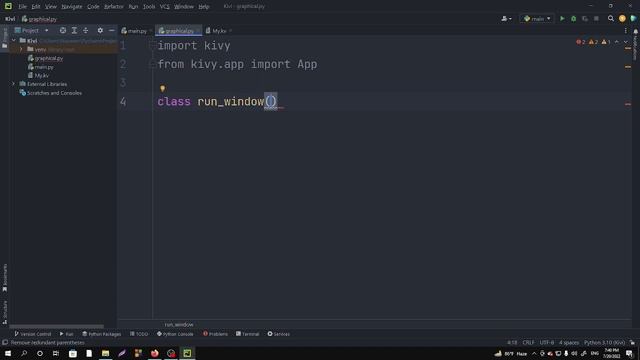This screenshot has height=360, width=640.
Task: Run with coverage icon in toolbar
Action: [x=585, y=19]
